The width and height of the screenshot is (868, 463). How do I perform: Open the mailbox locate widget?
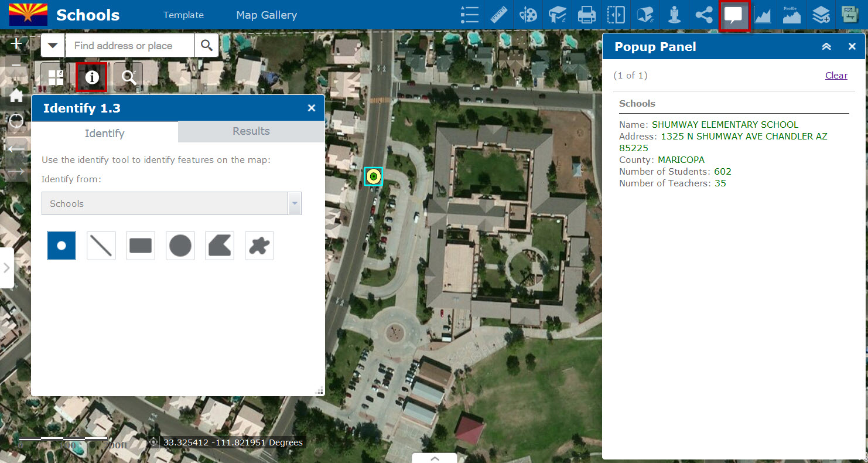[645, 14]
